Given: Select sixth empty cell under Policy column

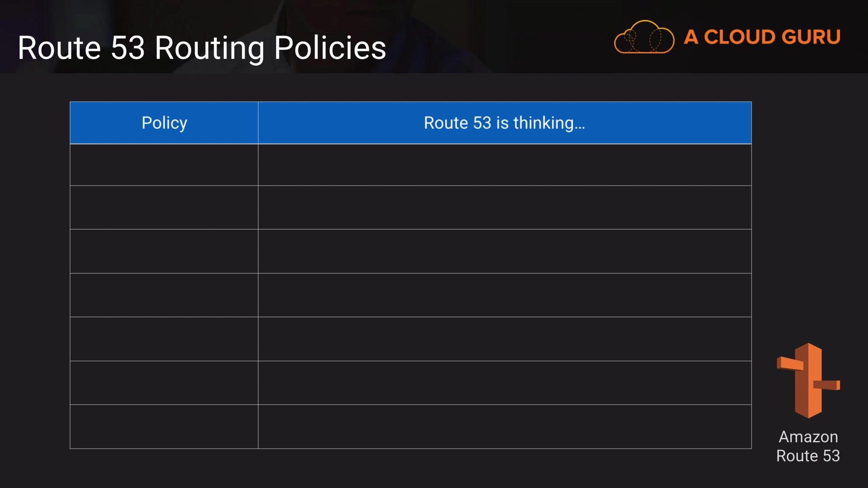Looking at the screenshot, I should (164, 383).
